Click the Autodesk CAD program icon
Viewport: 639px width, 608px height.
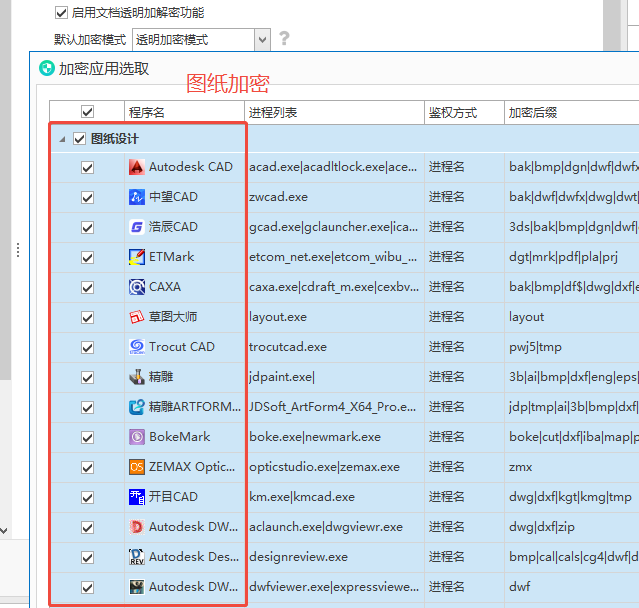(x=137, y=167)
